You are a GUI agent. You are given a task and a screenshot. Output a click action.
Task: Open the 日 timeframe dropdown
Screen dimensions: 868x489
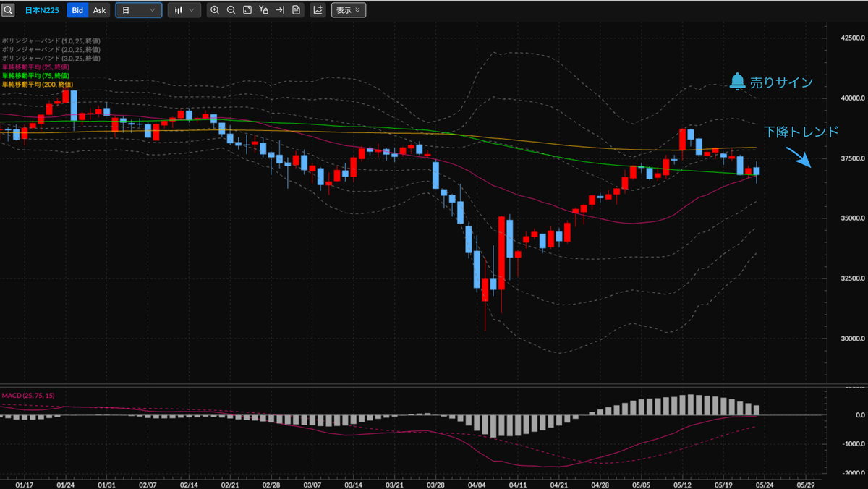coord(139,10)
